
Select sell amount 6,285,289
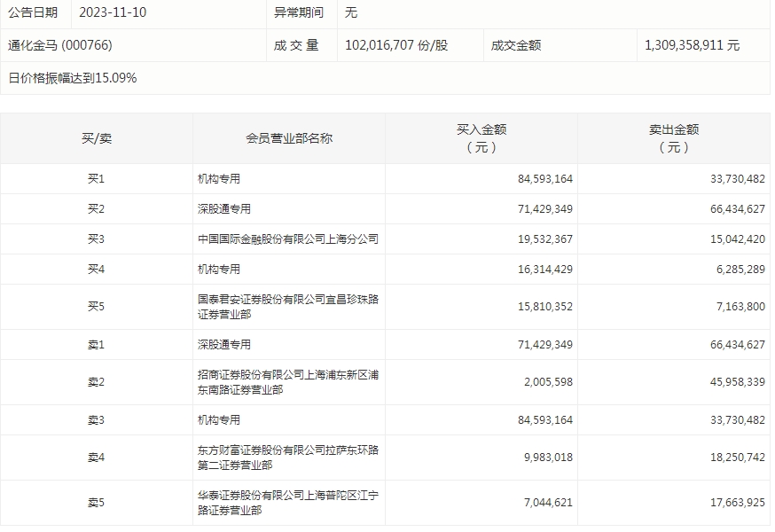coord(740,269)
